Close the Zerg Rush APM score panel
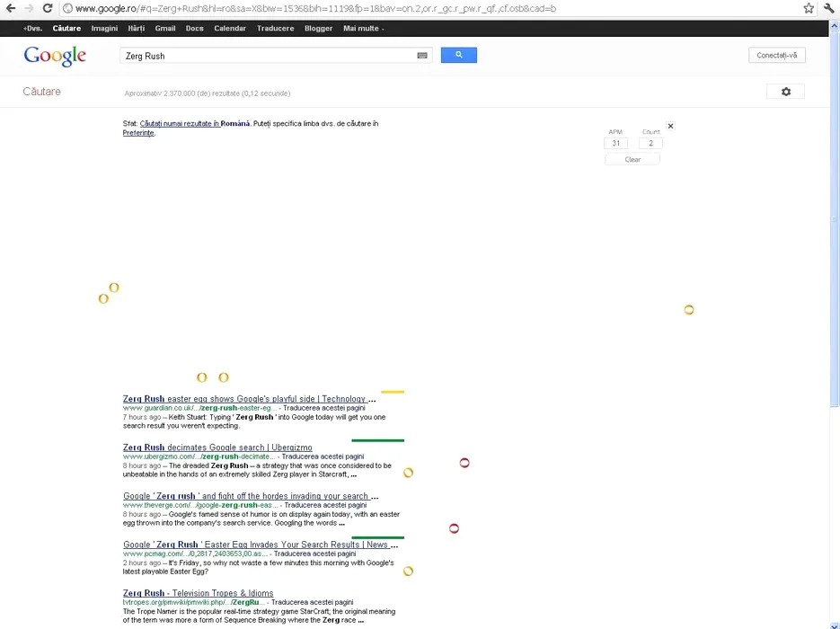This screenshot has width=840, height=629. [670, 126]
